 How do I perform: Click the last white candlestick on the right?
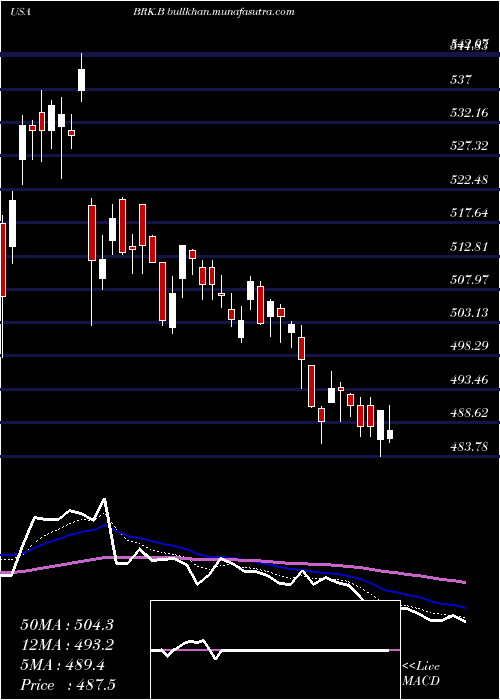pos(390,434)
